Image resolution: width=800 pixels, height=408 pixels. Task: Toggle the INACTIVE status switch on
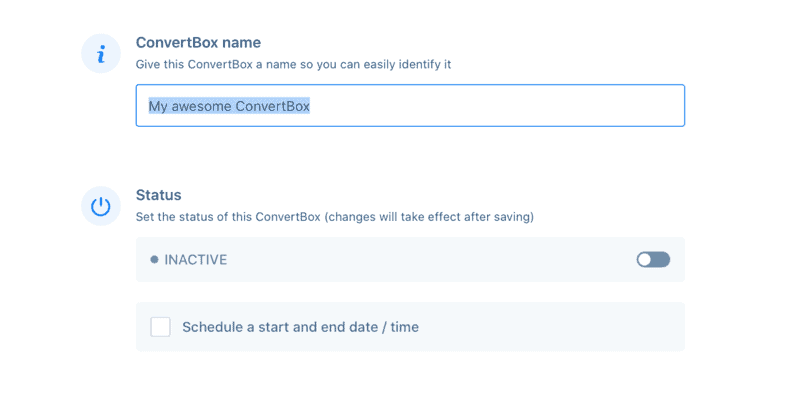[x=653, y=260]
